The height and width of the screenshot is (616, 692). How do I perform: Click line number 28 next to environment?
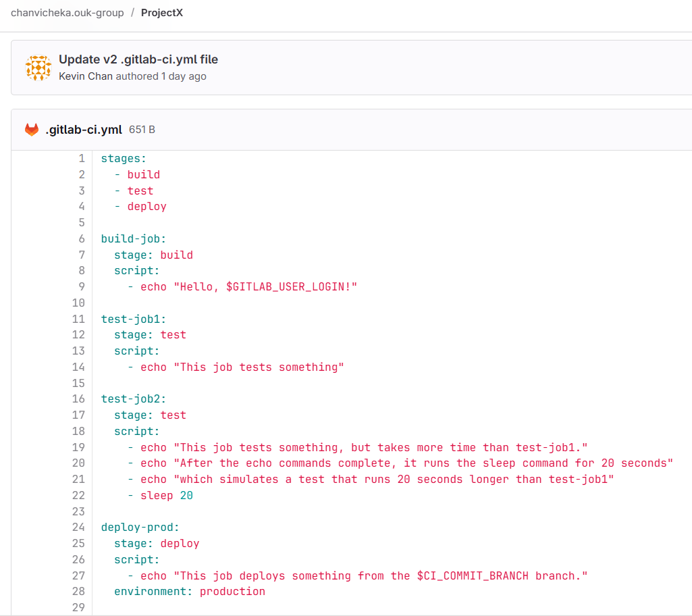[78, 591]
